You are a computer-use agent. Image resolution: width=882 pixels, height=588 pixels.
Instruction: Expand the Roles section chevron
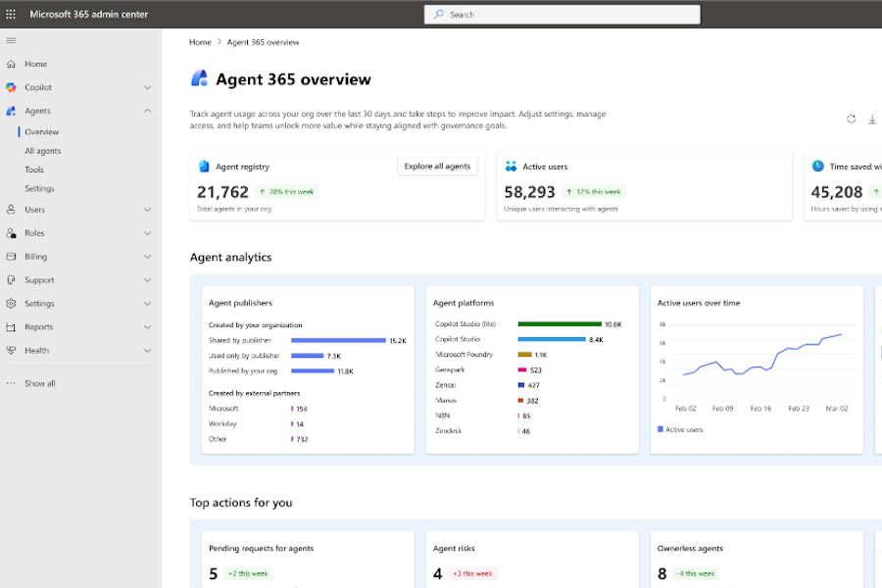click(147, 233)
